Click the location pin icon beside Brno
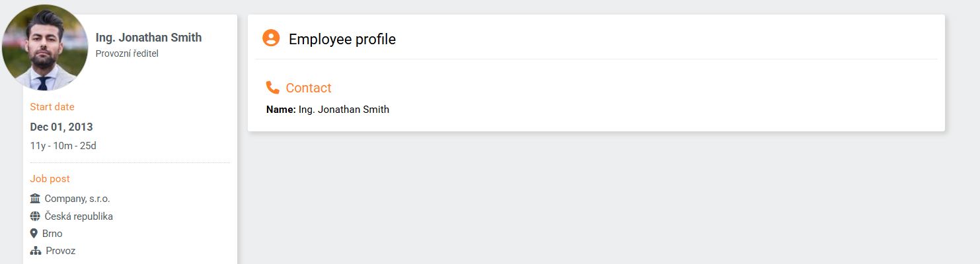The image size is (980, 264). click(x=34, y=234)
